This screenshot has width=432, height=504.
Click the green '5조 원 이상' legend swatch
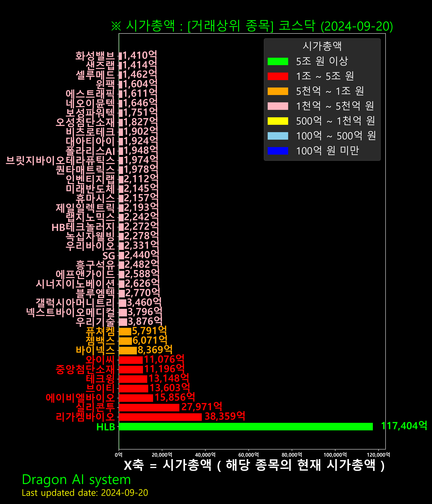(278, 61)
